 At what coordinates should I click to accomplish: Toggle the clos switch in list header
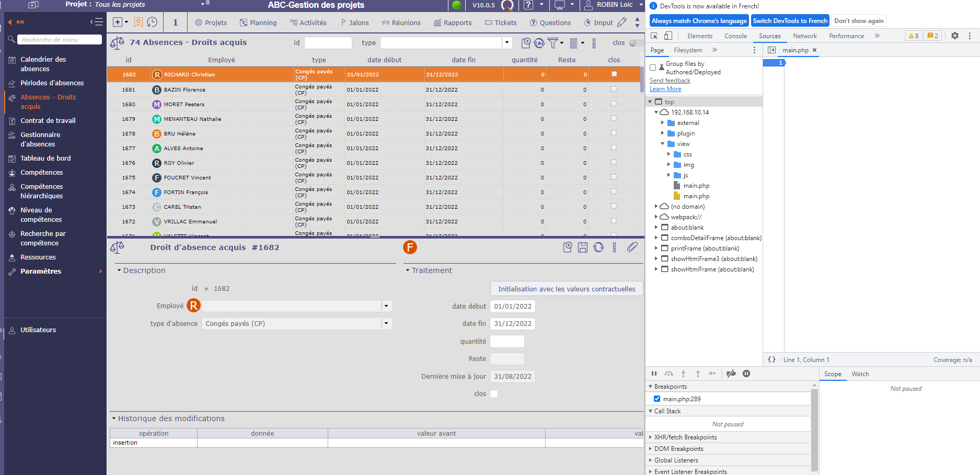[636, 43]
